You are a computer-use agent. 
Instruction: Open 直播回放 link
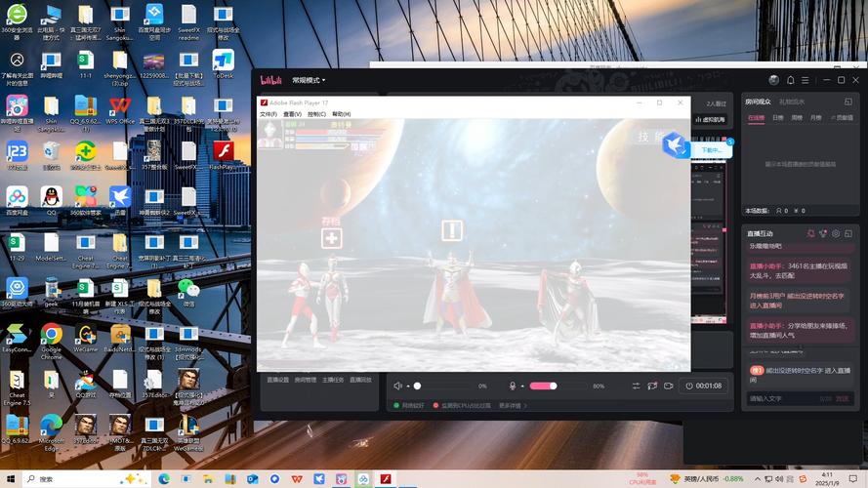tap(361, 380)
